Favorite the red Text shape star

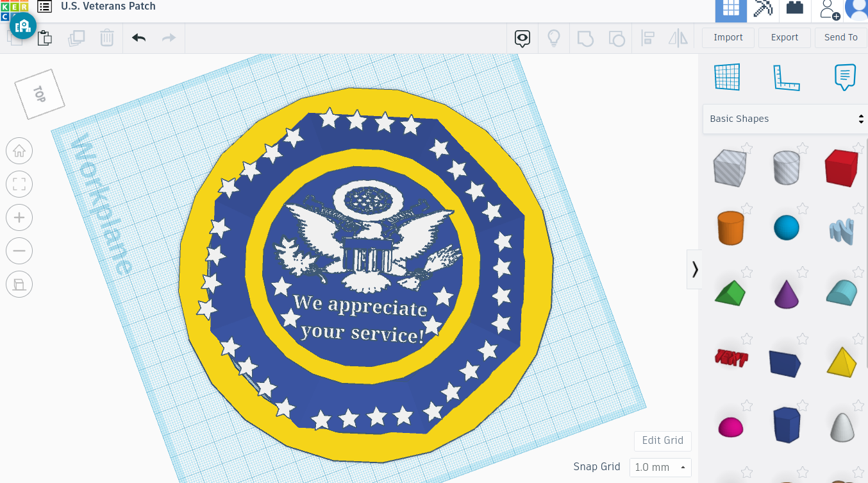(x=747, y=339)
